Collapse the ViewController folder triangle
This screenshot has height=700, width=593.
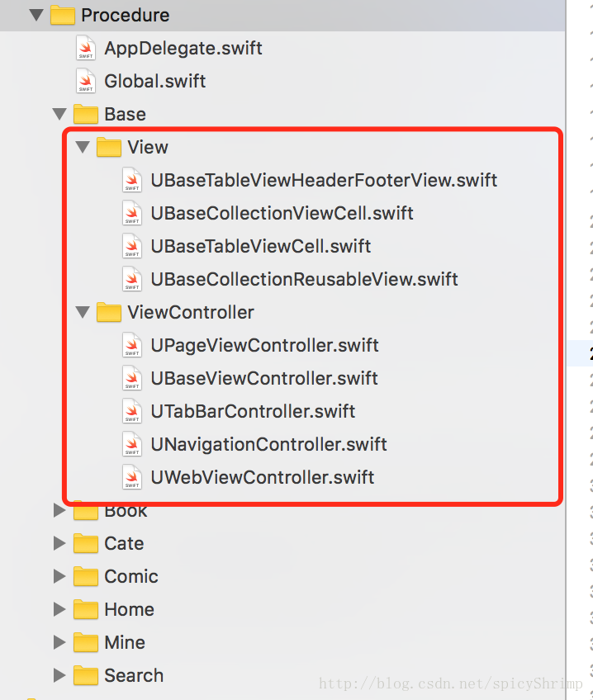[x=82, y=312]
